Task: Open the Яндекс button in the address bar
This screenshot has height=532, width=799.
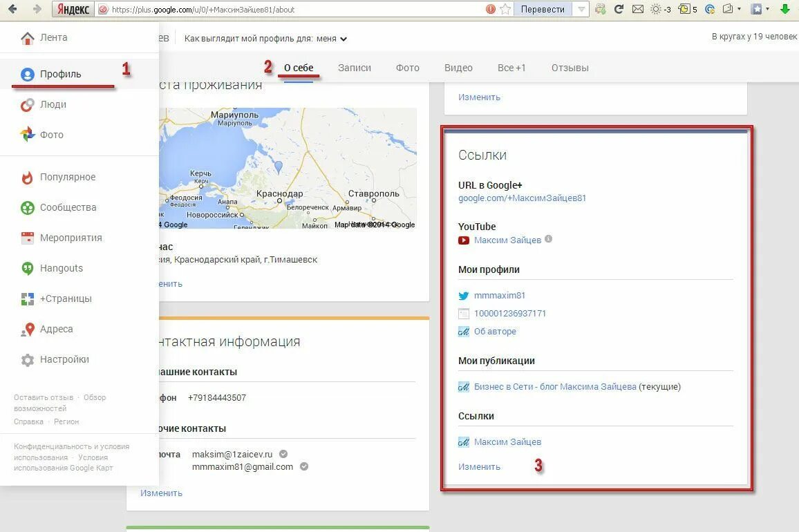Action: pyautogui.click(x=73, y=9)
